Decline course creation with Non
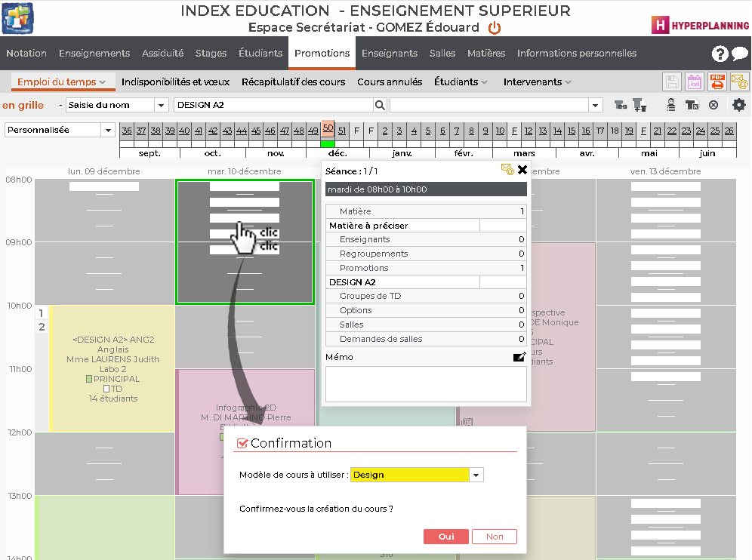The width and height of the screenshot is (752, 560). tap(495, 537)
